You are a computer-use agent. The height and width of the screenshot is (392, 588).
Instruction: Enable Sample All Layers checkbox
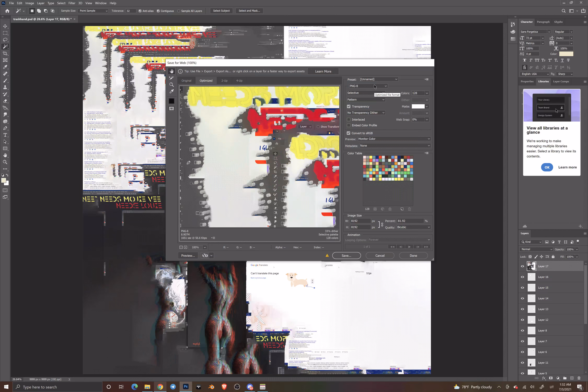pos(179,11)
